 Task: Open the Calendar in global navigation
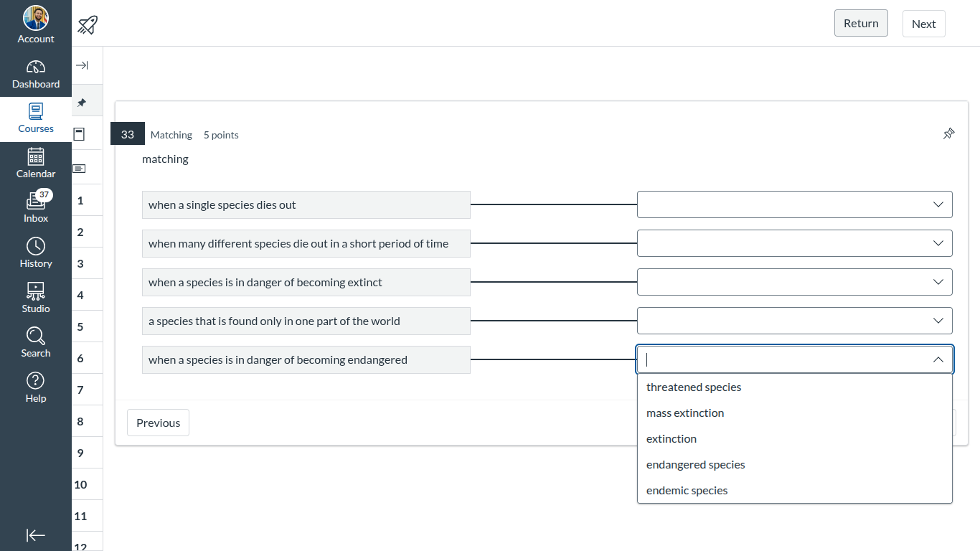tap(35, 164)
